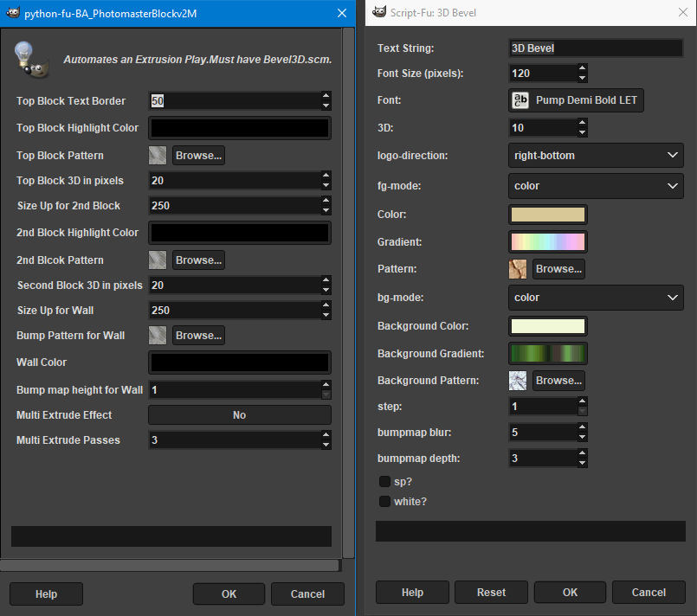Click Pattern preview thumbnail in 3D Bevel

click(518, 269)
